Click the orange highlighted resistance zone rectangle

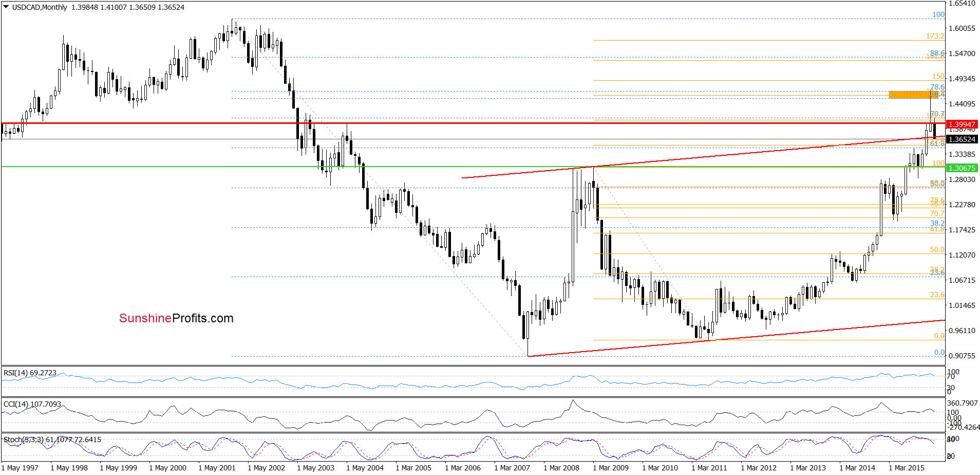pos(913,95)
